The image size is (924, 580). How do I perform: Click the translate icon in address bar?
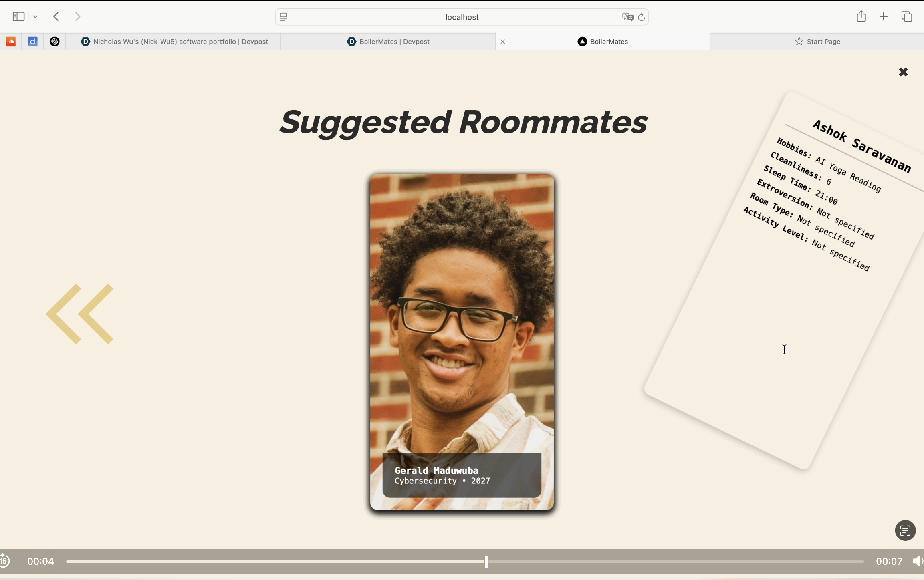(x=627, y=17)
